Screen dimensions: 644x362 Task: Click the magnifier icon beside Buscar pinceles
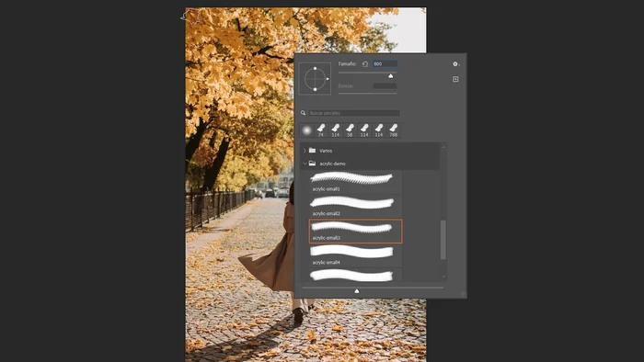click(303, 113)
